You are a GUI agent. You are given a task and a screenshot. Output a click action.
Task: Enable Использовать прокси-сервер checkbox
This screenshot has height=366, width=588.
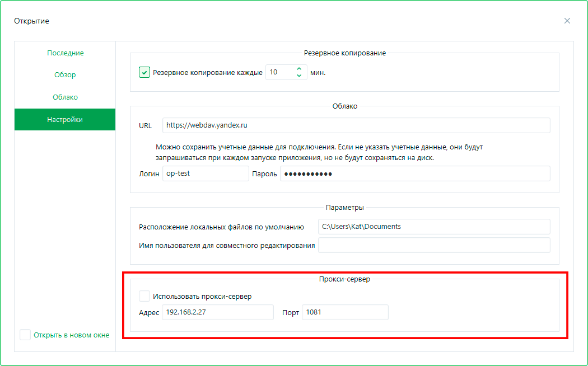[144, 296]
